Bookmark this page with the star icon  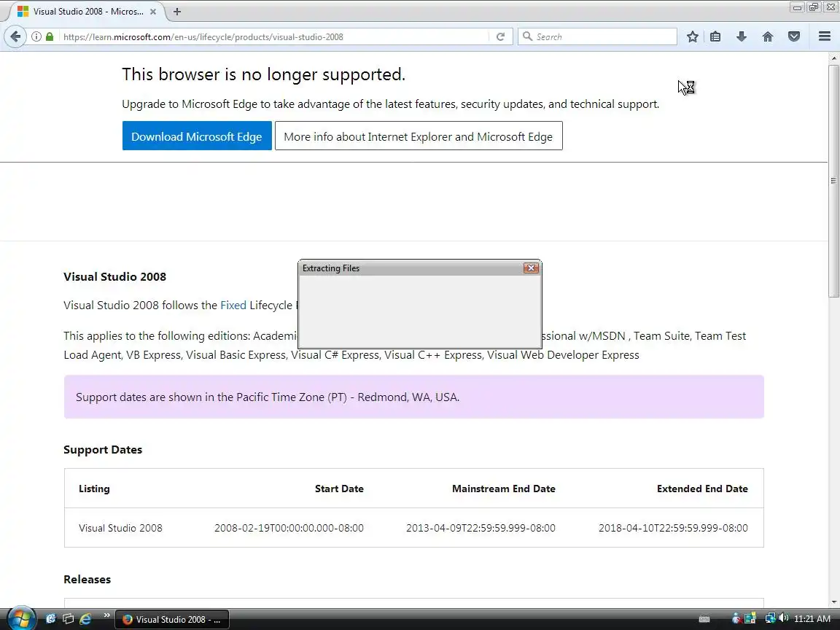692,36
